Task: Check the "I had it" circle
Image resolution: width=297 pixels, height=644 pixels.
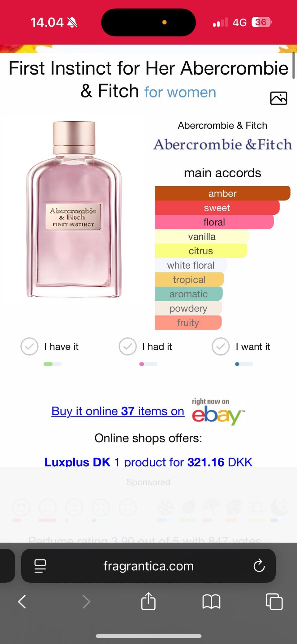Action: [127, 346]
